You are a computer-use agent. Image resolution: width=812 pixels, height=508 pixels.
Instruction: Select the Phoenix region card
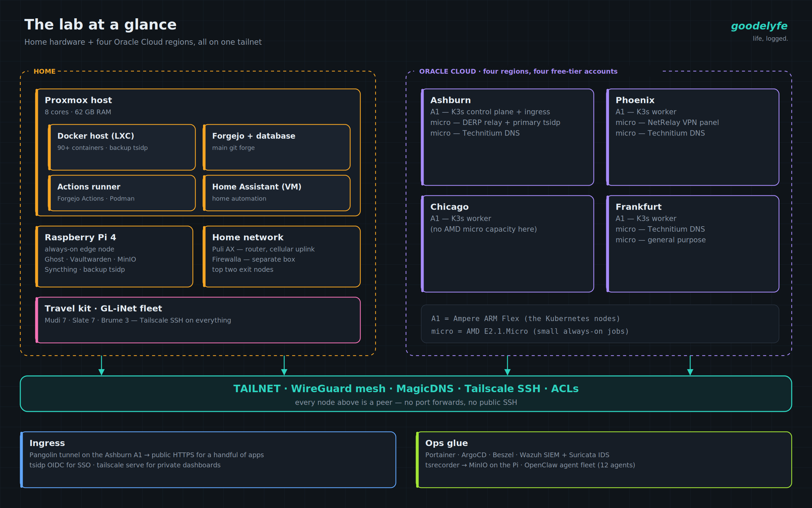(693, 137)
